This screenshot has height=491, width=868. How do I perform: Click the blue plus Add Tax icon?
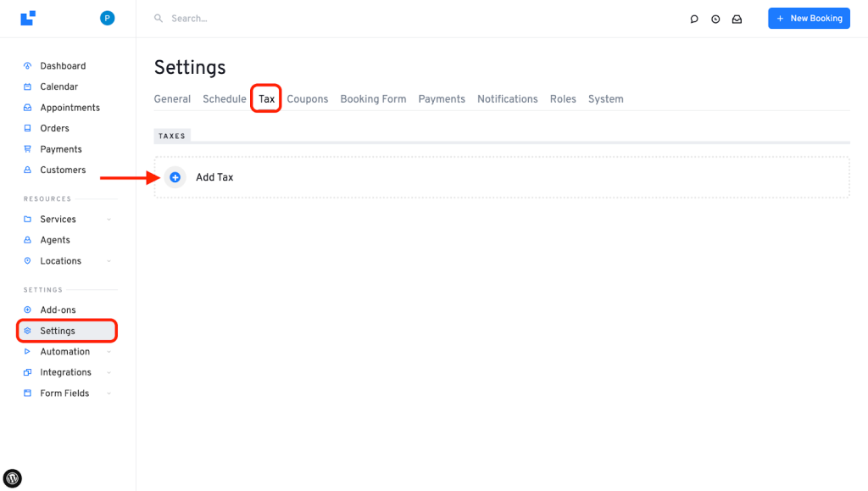click(175, 177)
